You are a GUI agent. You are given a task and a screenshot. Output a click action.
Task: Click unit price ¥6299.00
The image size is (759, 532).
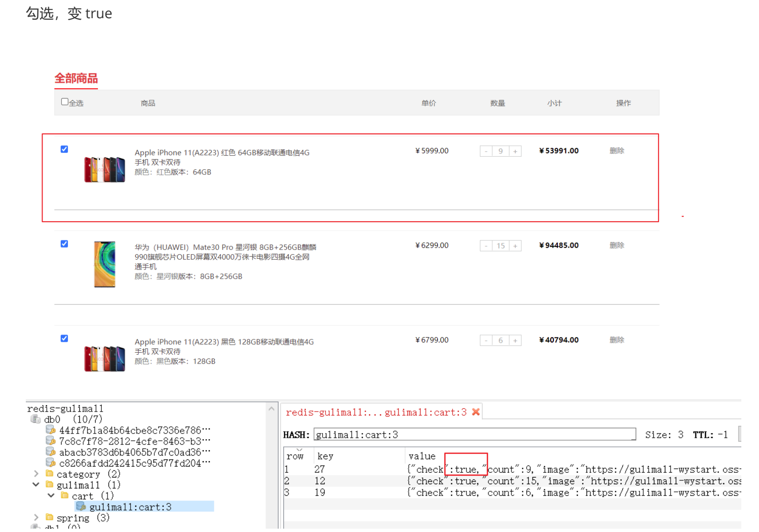[x=432, y=245]
